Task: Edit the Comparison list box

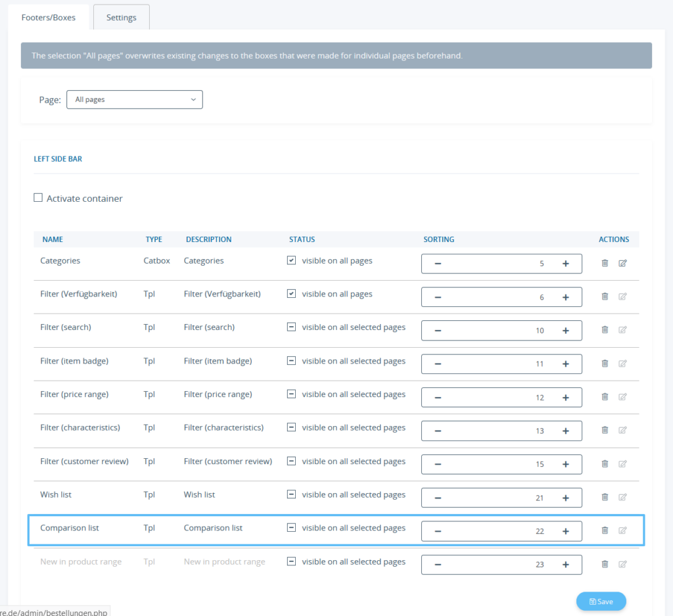Action: tap(622, 531)
